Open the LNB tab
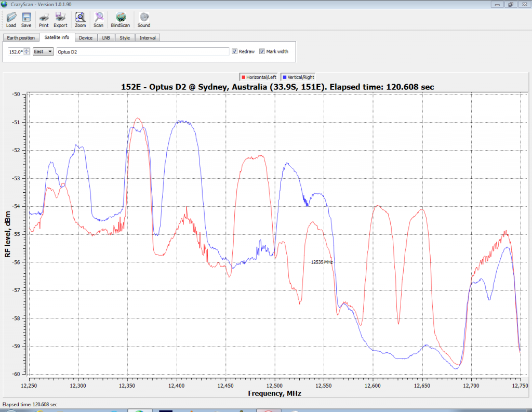The image size is (532, 412). point(106,38)
